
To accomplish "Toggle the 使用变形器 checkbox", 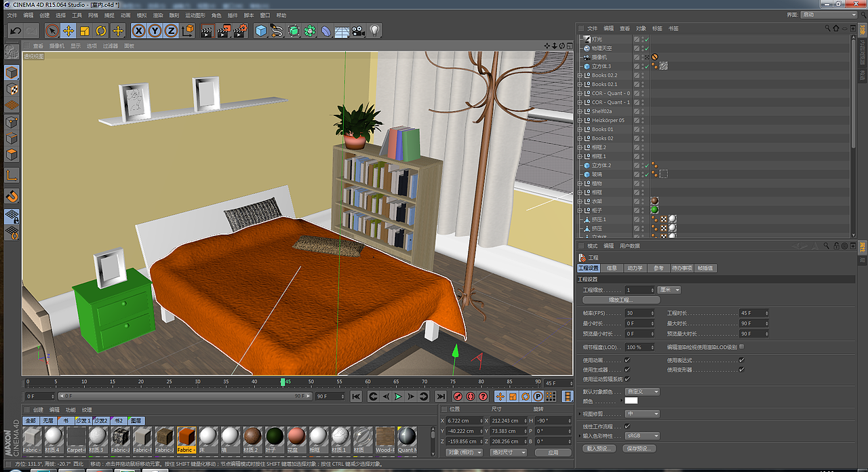I will click(741, 370).
